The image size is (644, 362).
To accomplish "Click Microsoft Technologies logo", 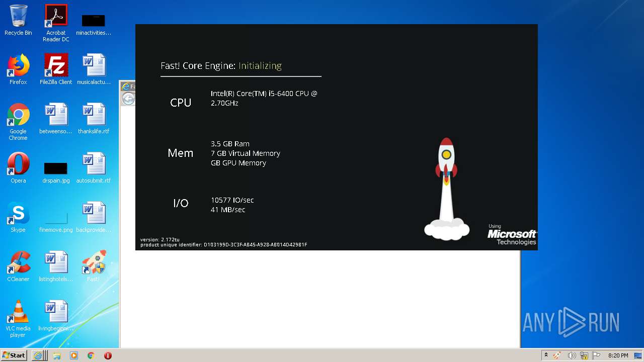I will pyautogui.click(x=512, y=235).
